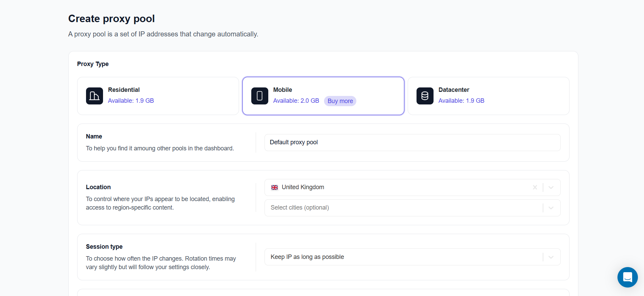Open the Keep IP as long as possible selector
644x296 pixels.
pyautogui.click(x=412, y=257)
